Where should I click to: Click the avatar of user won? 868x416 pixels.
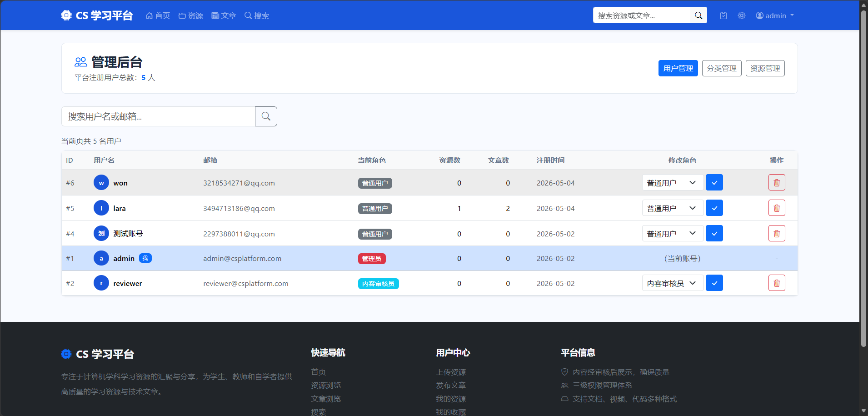point(101,183)
